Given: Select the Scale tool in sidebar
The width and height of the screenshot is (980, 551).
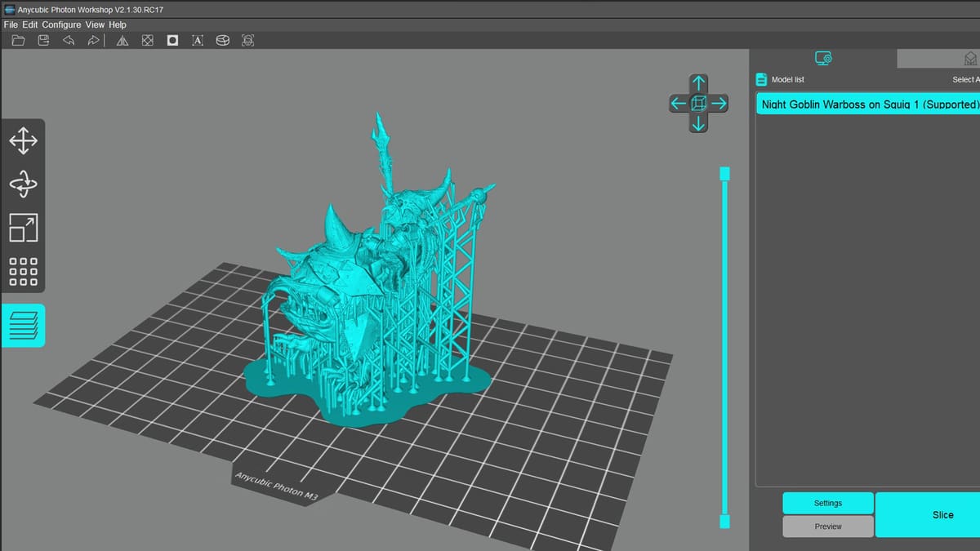Looking at the screenshot, I should (23, 228).
